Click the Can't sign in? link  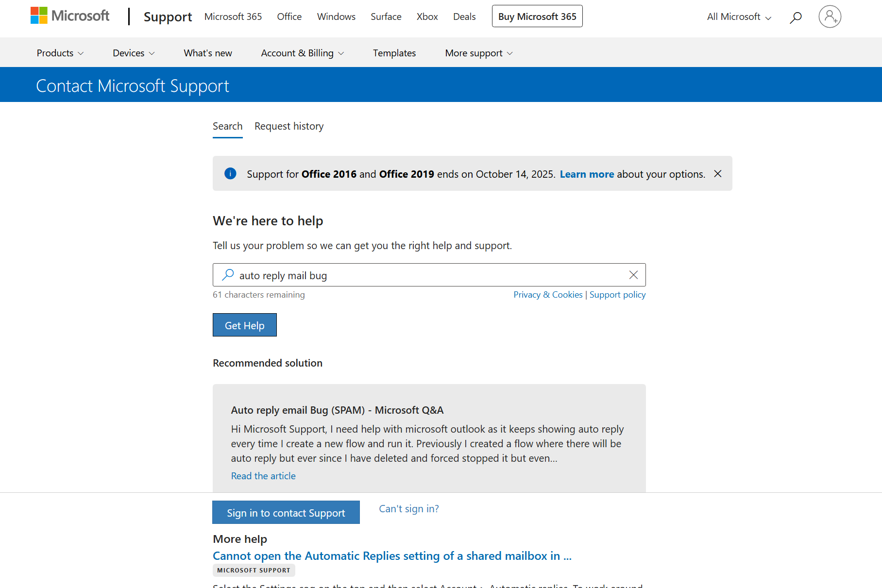click(409, 508)
